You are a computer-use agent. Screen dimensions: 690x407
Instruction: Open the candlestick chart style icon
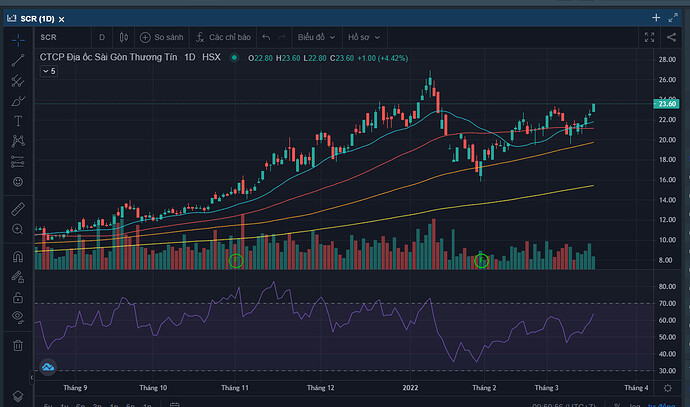pyautogui.click(x=126, y=38)
